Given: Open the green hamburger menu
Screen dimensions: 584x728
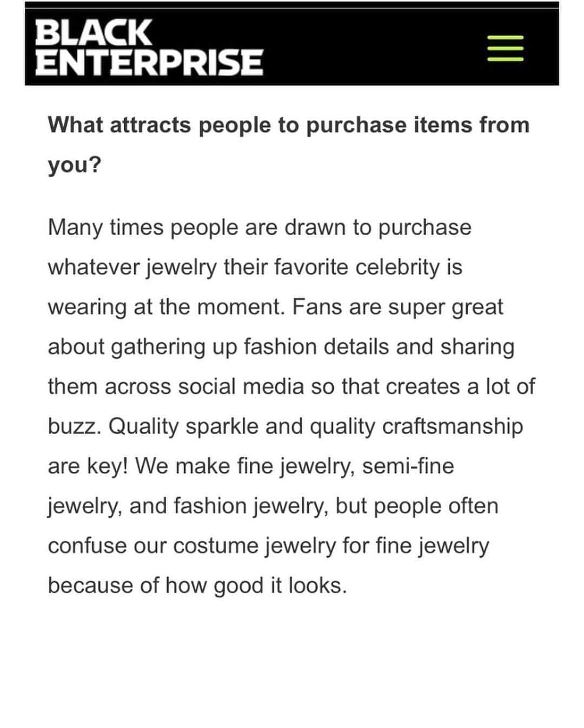Looking at the screenshot, I should click(x=506, y=48).
